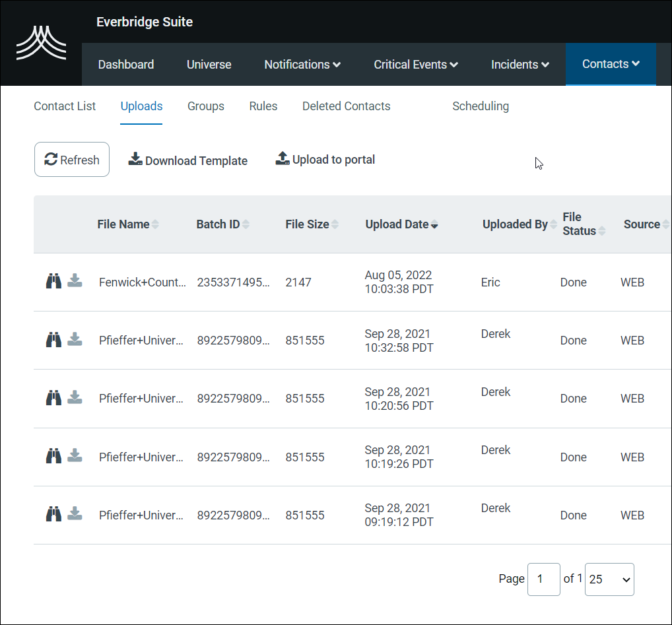Sort uploads by Upload Date arrow
This screenshot has width=672, height=625.
click(434, 225)
